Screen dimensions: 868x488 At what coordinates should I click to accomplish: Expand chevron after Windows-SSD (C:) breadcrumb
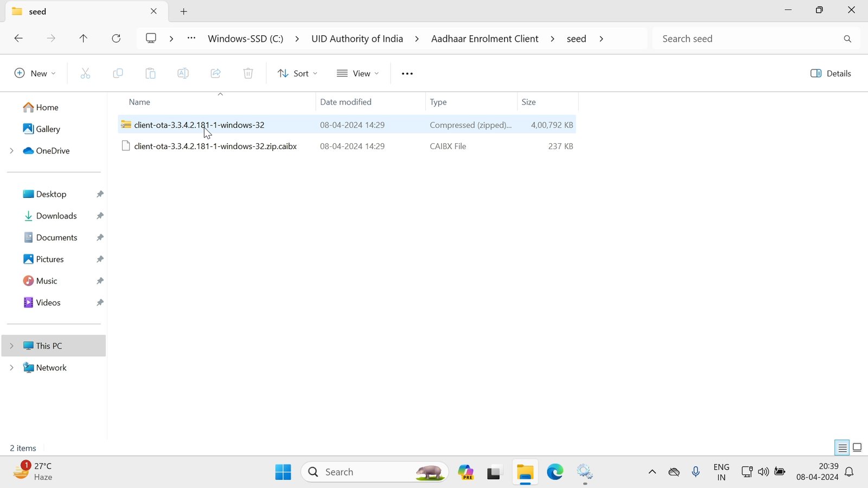pyautogui.click(x=297, y=39)
